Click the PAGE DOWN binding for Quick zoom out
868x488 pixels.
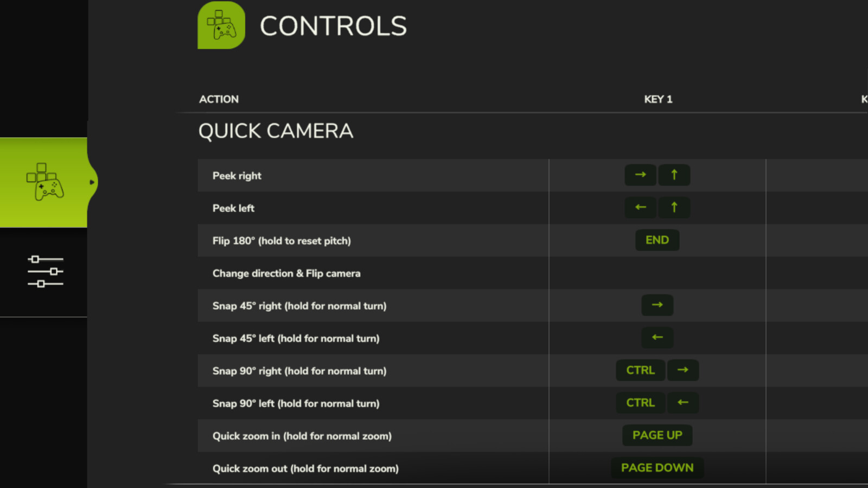[x=657, y=467]
